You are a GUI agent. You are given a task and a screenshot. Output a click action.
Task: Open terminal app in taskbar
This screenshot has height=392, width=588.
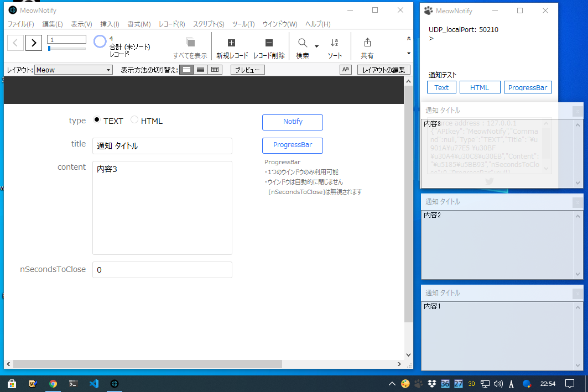coord(74,383)
